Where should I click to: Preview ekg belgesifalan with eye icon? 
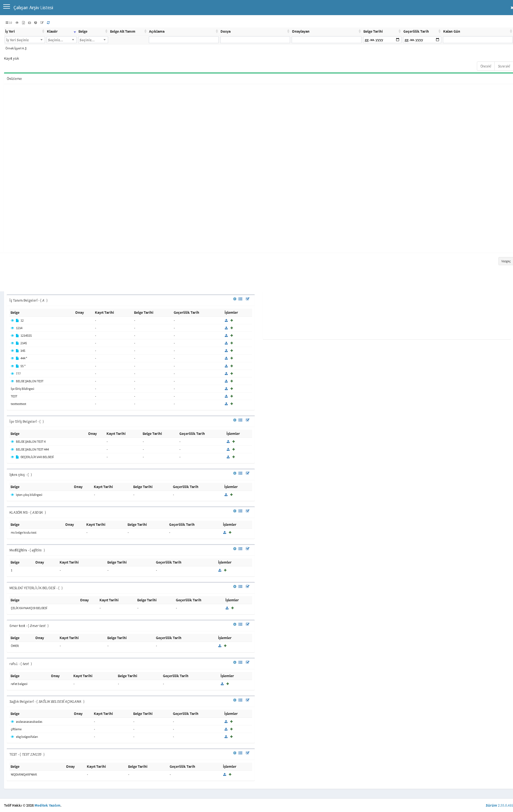(12, 736)
